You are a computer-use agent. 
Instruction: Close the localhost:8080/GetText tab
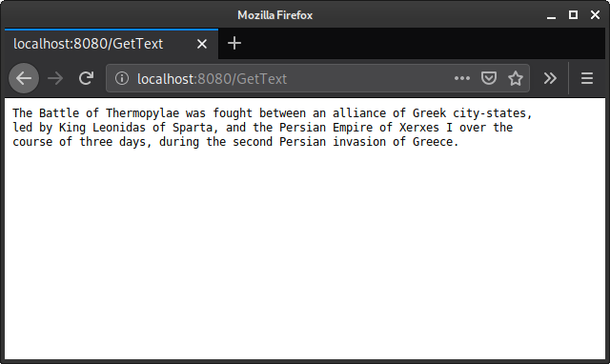pos(201,44)
